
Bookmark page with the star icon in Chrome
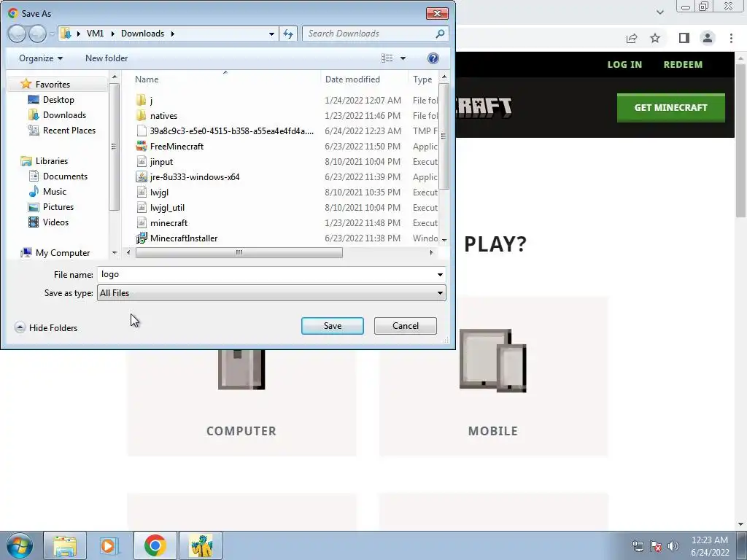[x=655, y=38]
